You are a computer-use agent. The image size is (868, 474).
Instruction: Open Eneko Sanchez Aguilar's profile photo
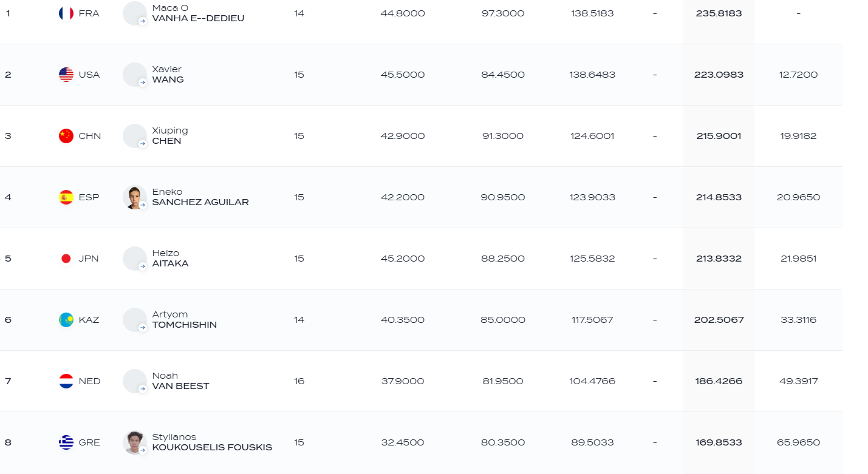tap(135, 197)
